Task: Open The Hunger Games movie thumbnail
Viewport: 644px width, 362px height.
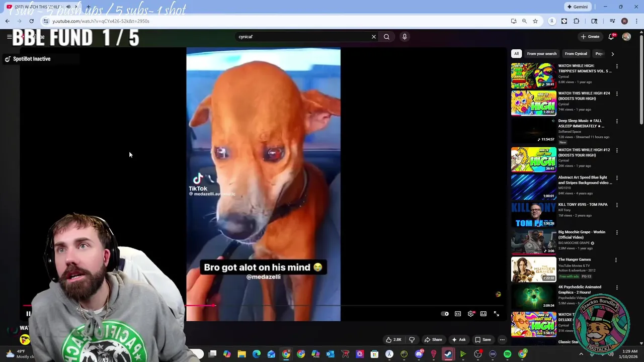Action: [533, 269]
